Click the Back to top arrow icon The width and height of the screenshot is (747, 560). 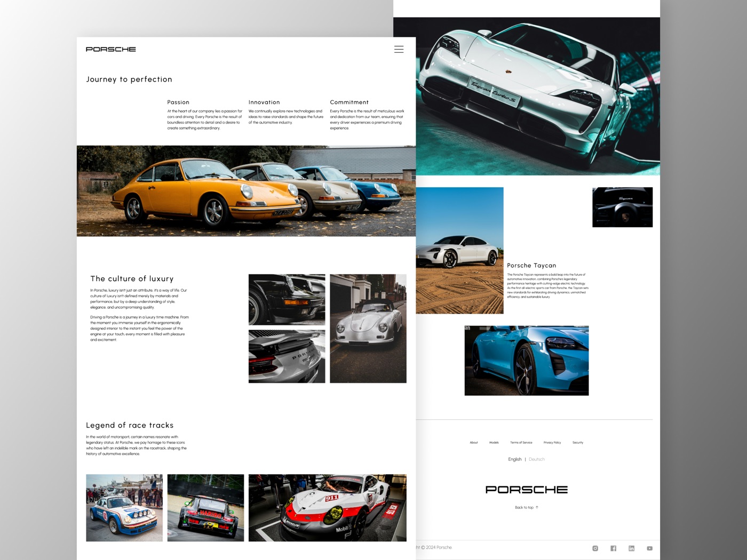[537, 507]
